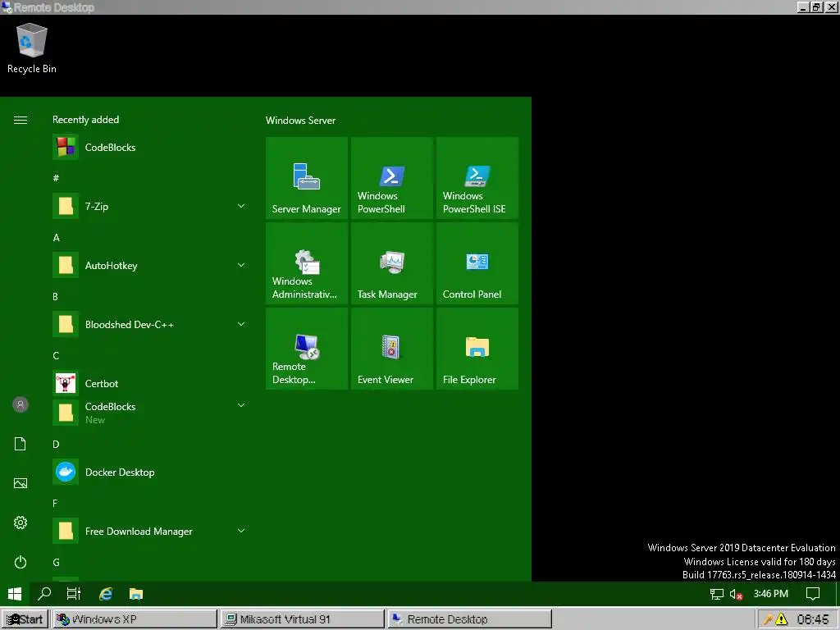This screenshot has height=630, width=840.
Task: Click the 3:46 PM clock on the taskbar
Action: 770,594
